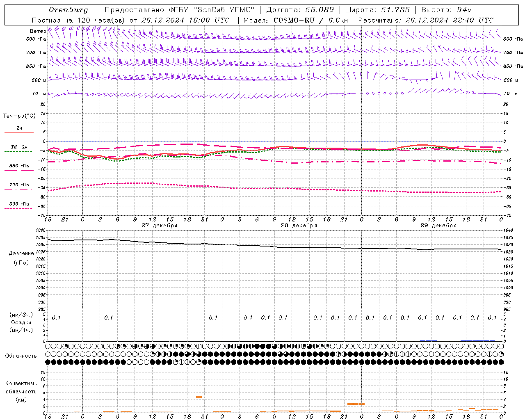Select the Модель COSMO-RU / 6.6км text
This screenshot has height=420, width=525.
click(296, 20)
